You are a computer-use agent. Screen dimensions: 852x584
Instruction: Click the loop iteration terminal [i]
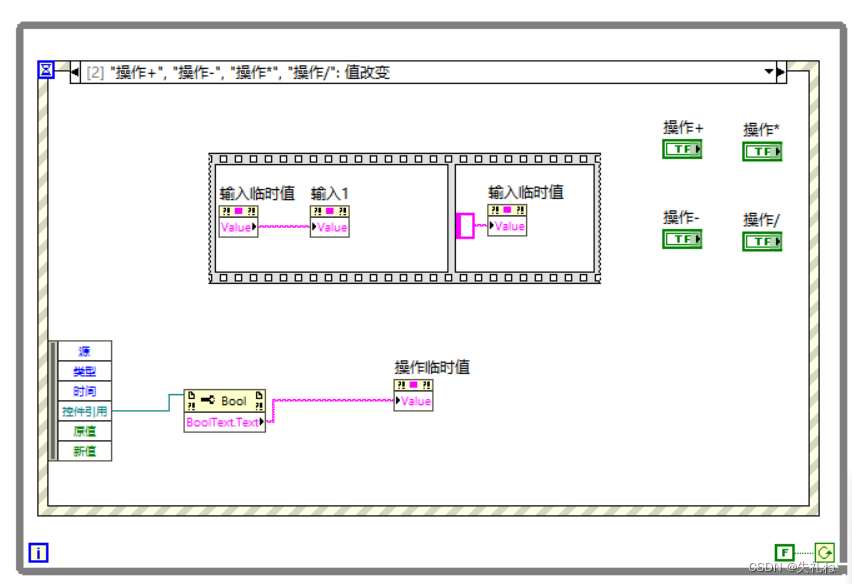pyautogui.click(x=37, y=551)
